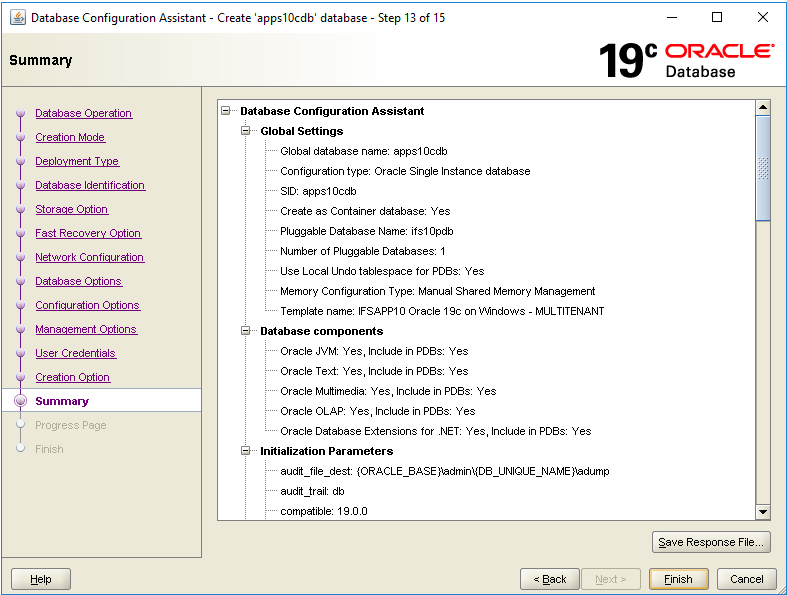Minimize the Database Configuration Assistant window

click(x=672, y=17)
